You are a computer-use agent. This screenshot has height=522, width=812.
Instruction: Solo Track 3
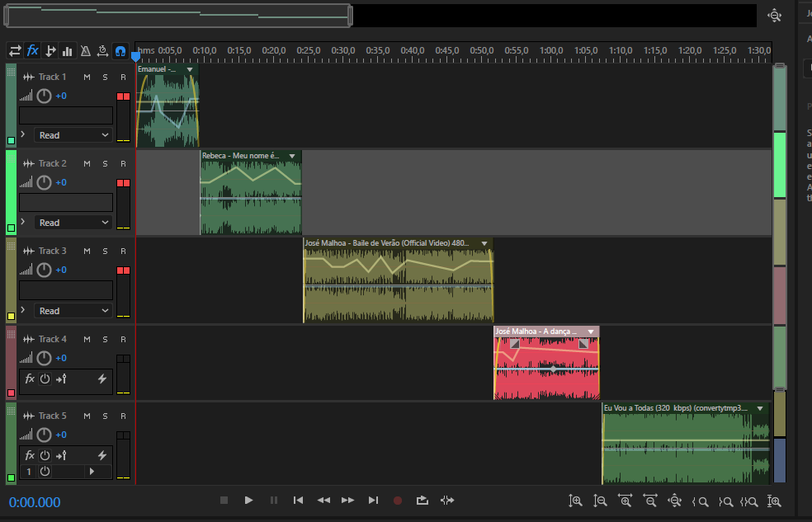point(105,251)
